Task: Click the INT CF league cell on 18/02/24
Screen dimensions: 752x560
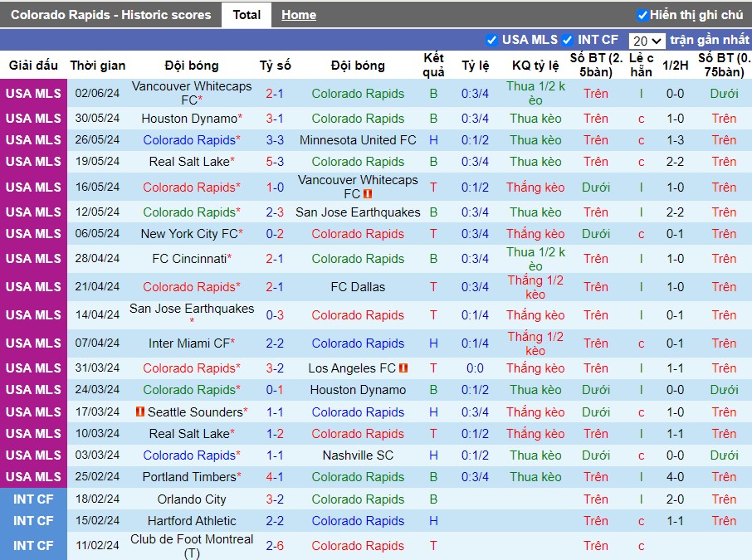Action: tap(33, 499)
